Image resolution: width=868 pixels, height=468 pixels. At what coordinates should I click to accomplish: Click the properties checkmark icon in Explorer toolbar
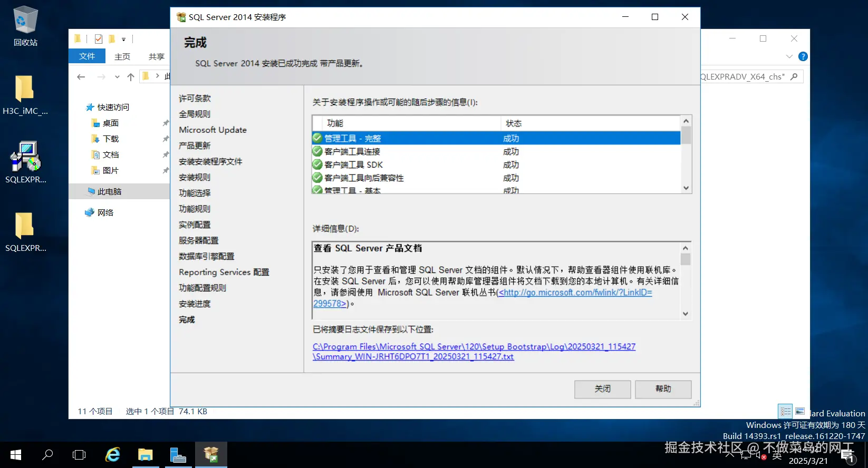99,38
